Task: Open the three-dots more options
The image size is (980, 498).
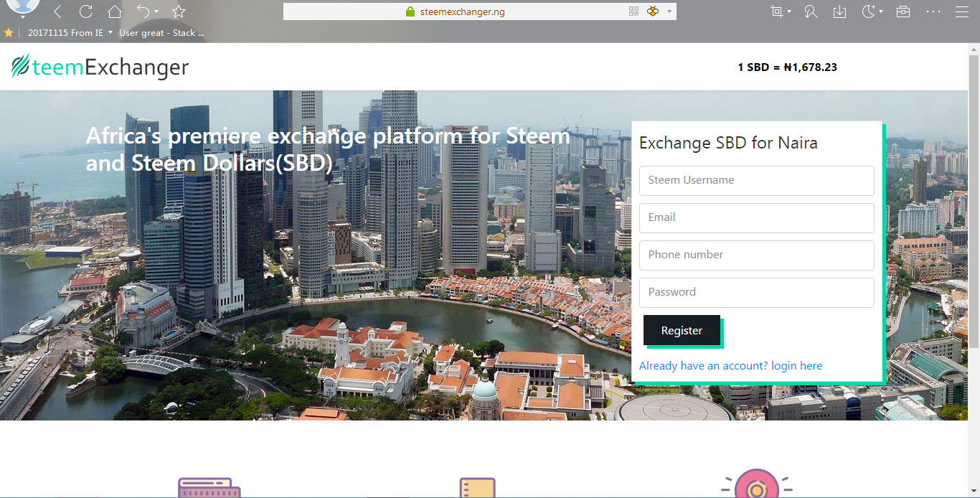Action: [933, 11]
